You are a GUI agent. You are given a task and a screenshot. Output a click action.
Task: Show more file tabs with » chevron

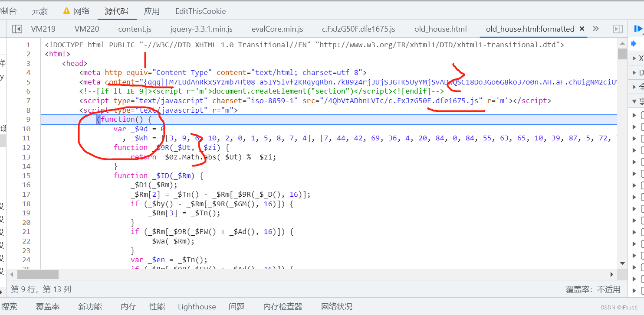(596, 29)
